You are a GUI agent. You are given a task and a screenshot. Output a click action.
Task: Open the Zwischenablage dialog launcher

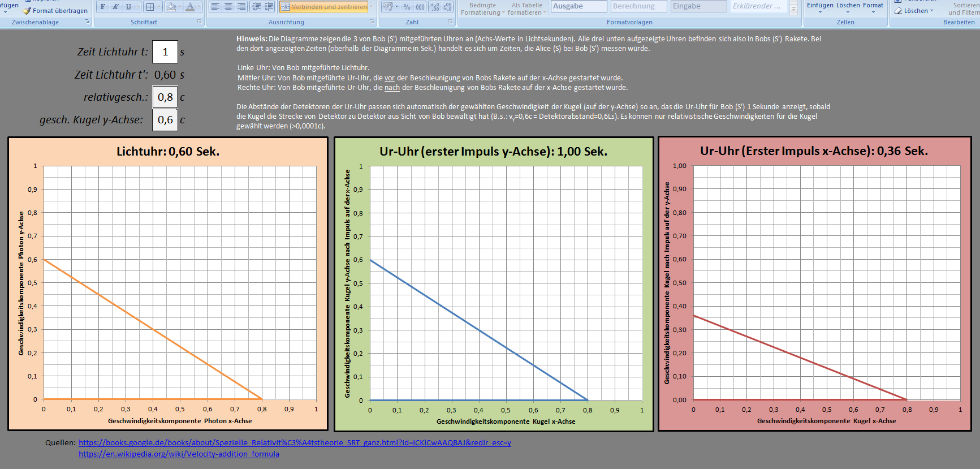click(x=87, y=22)
